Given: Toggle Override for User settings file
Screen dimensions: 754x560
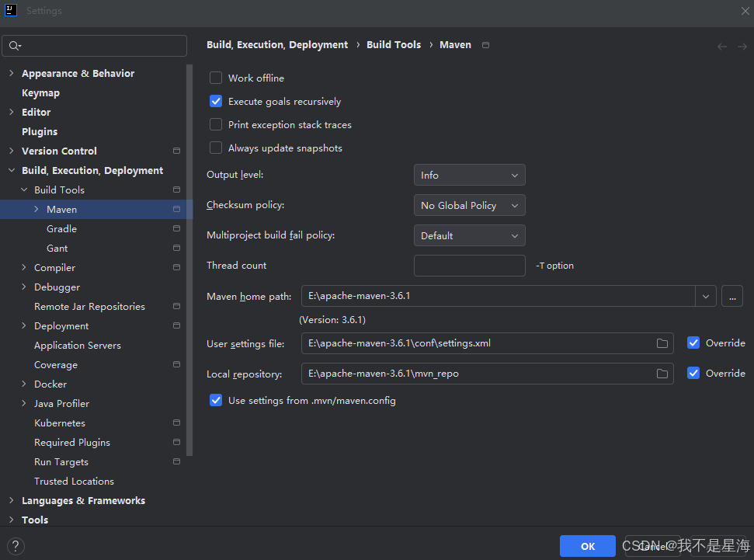Looking at the screenshot, I should (693, 343).
